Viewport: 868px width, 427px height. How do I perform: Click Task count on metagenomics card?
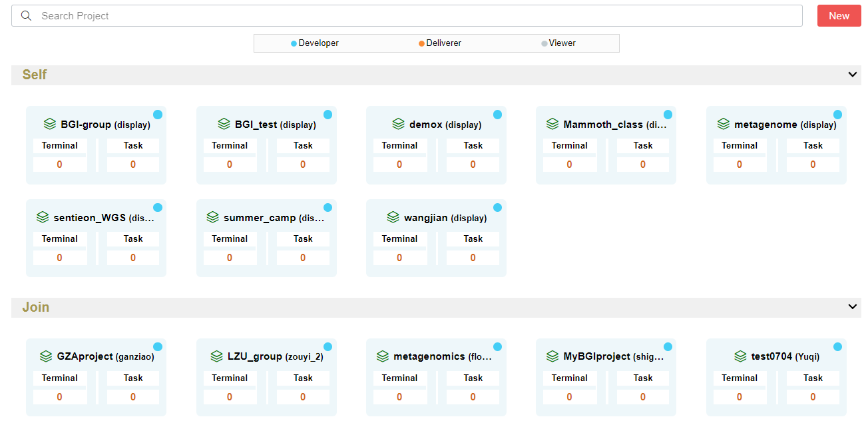click(473, 397)
